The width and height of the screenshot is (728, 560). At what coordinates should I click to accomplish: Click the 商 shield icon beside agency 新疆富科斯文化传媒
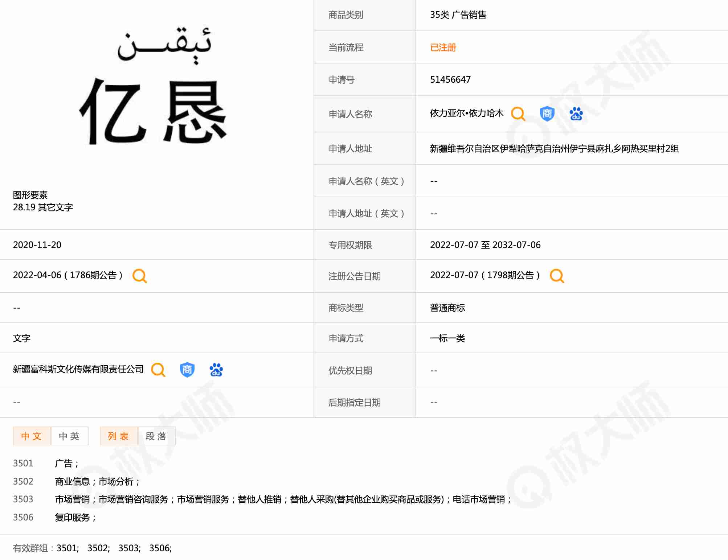[187, 370]
